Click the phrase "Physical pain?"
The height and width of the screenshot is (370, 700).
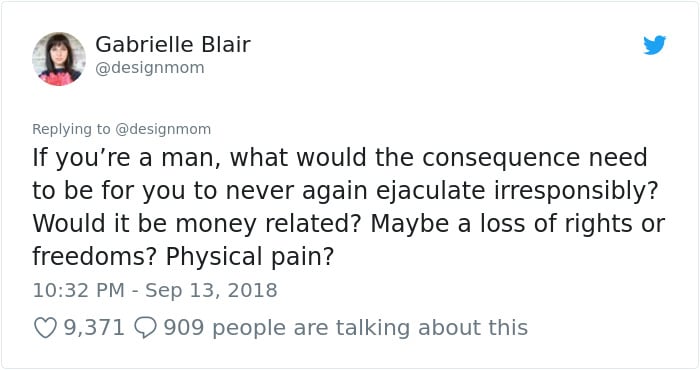(x=250, y=258)
